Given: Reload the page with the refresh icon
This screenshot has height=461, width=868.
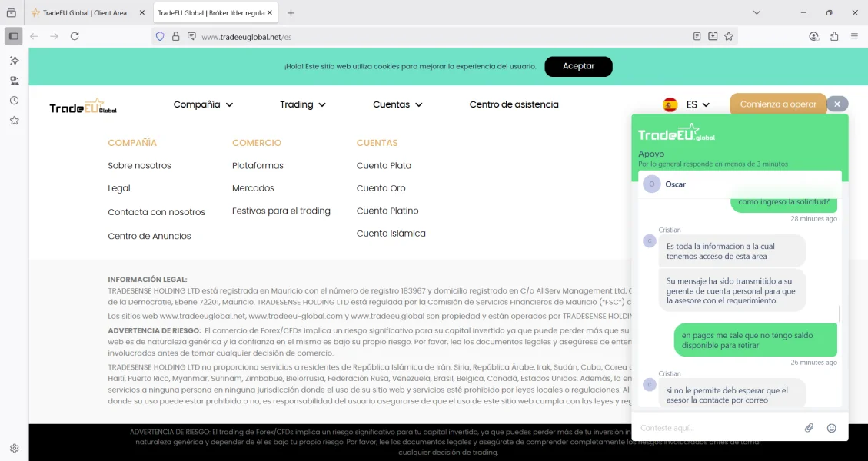Looking at the screenshot, I should point(75,36).
